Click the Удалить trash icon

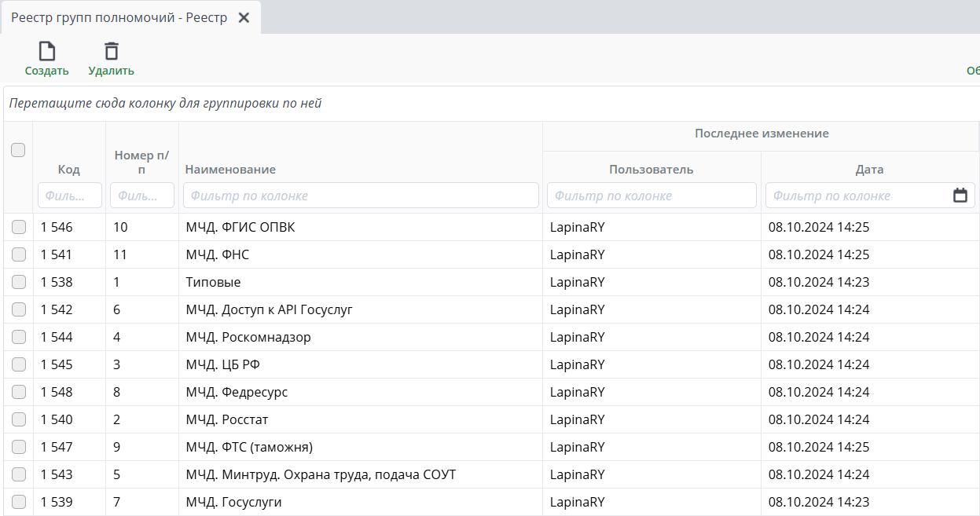(112, 52)
